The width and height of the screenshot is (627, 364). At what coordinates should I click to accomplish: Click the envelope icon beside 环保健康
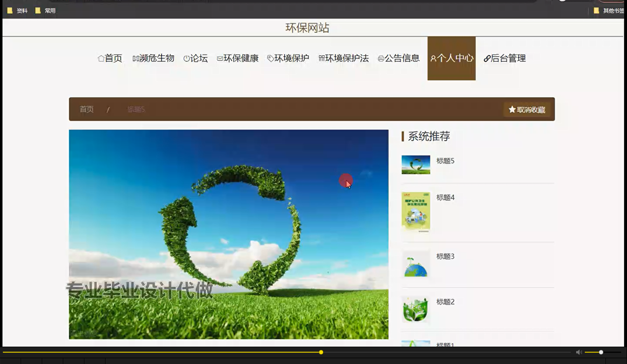220,58
